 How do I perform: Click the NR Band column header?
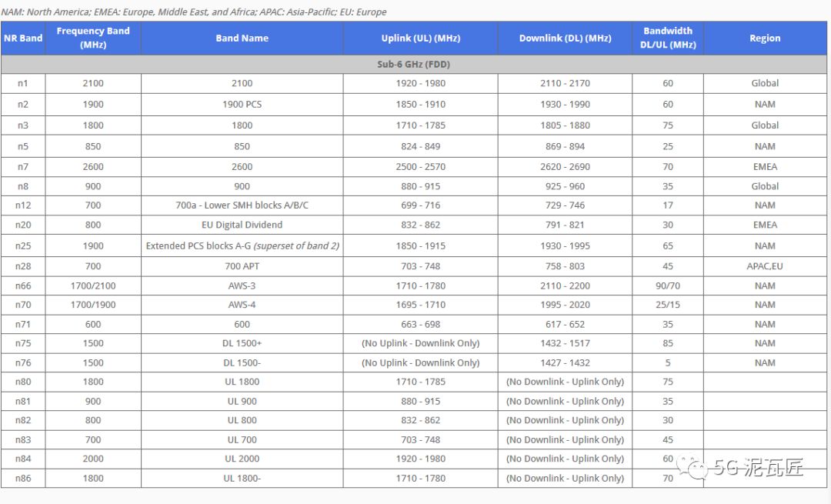coord(23,38)
